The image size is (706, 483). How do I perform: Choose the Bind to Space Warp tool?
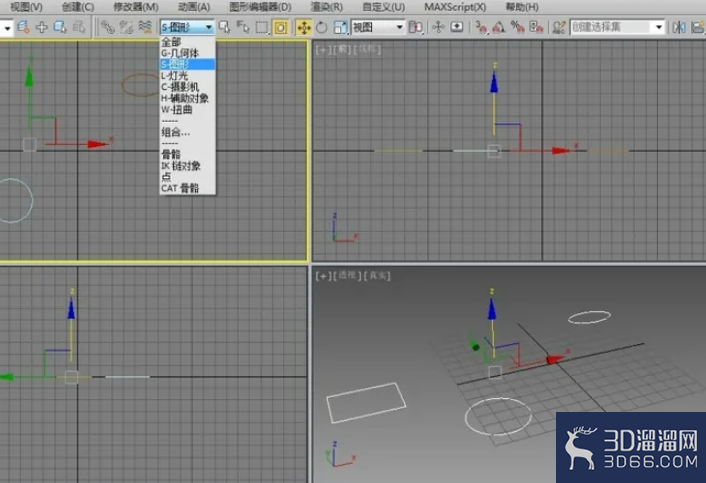click(x=145, y=27)
